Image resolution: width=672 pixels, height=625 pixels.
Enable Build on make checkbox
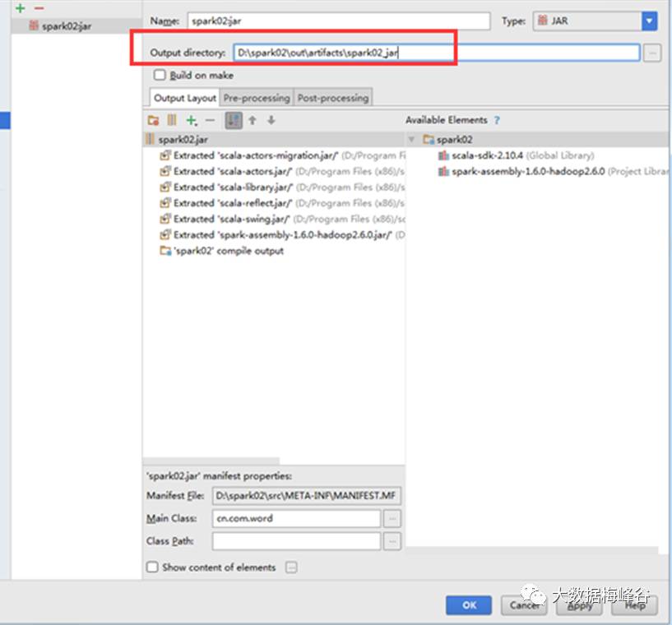[x=160, y=75]
